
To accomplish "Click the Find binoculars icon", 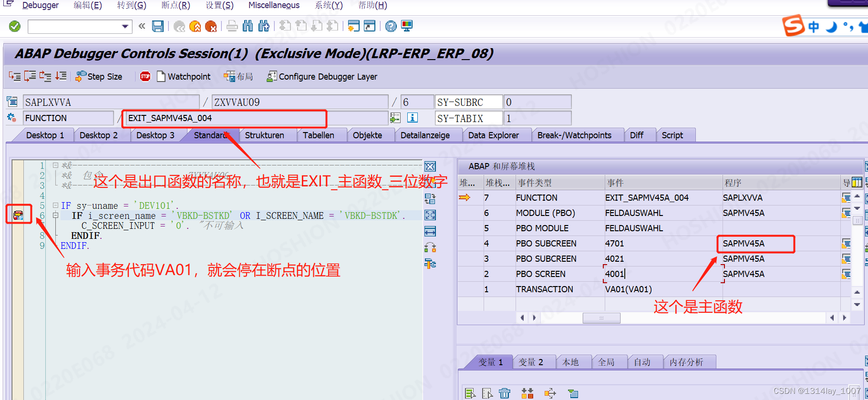I will [x=248, y=26].
